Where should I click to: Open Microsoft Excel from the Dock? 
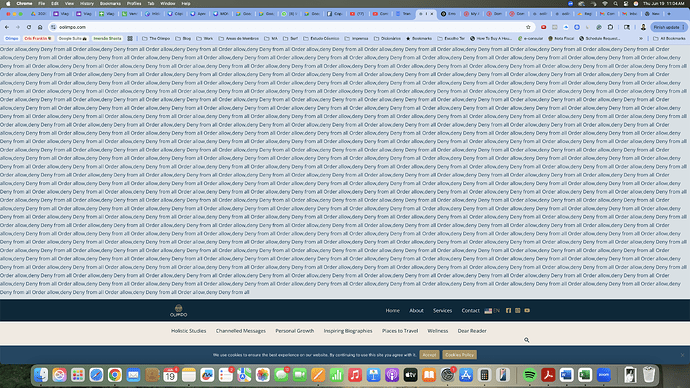click(x=585, y=375)
